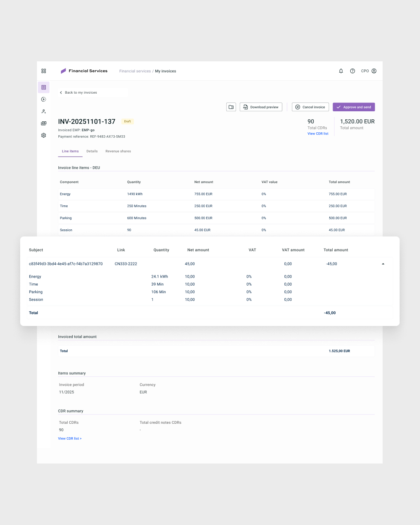Click Financial services breadcrumb
This screenshot has width=420, height=525.
click(x=135, y=71)
